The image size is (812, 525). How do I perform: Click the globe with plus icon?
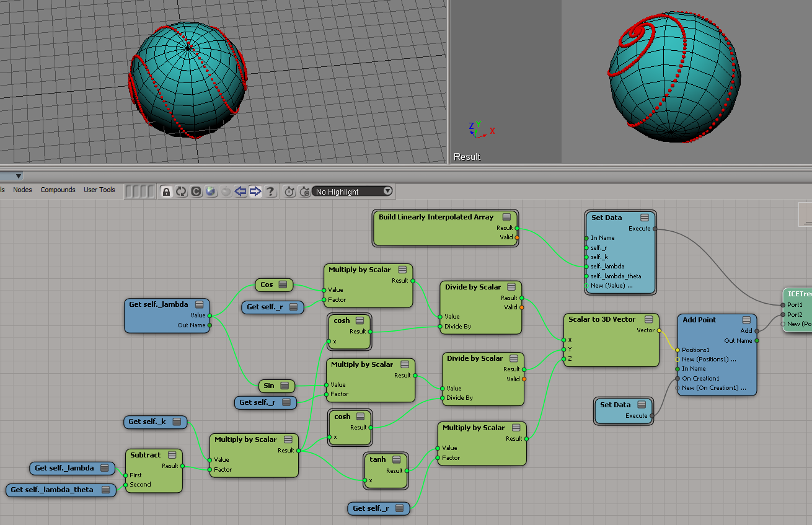tap(211, 192)
